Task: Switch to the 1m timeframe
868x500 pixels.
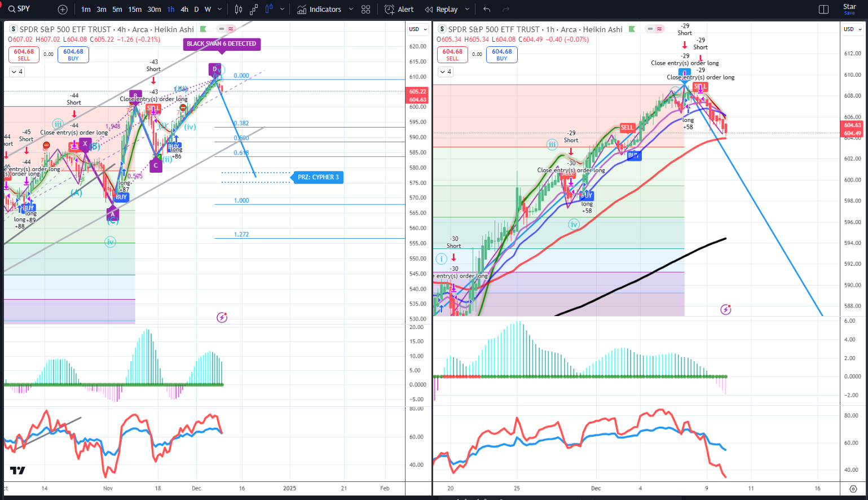Action: coord(86,10)
